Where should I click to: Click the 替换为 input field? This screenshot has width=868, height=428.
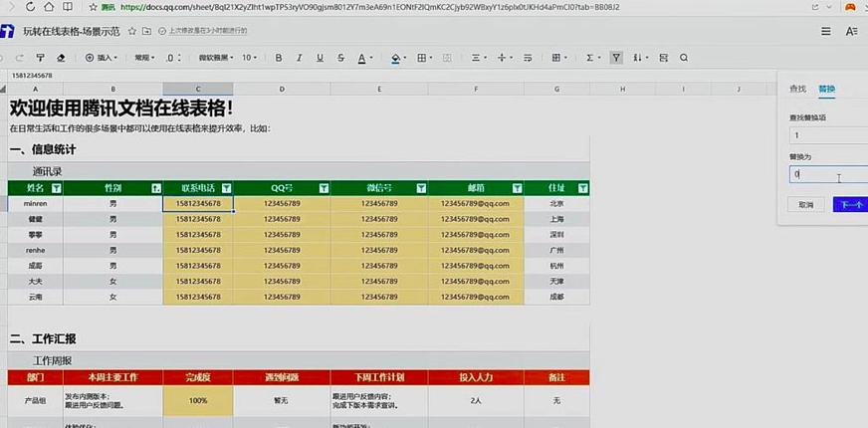click(x=829, y=174)
